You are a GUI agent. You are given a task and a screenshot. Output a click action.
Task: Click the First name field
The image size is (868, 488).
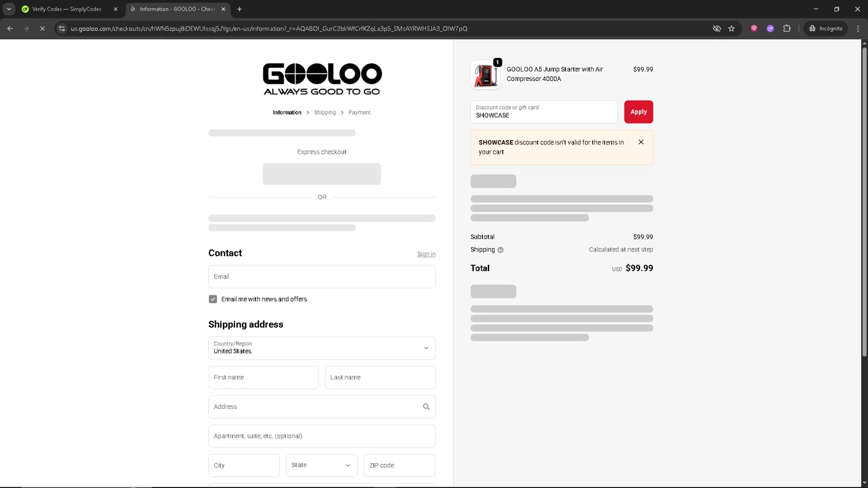coord(263,378)
